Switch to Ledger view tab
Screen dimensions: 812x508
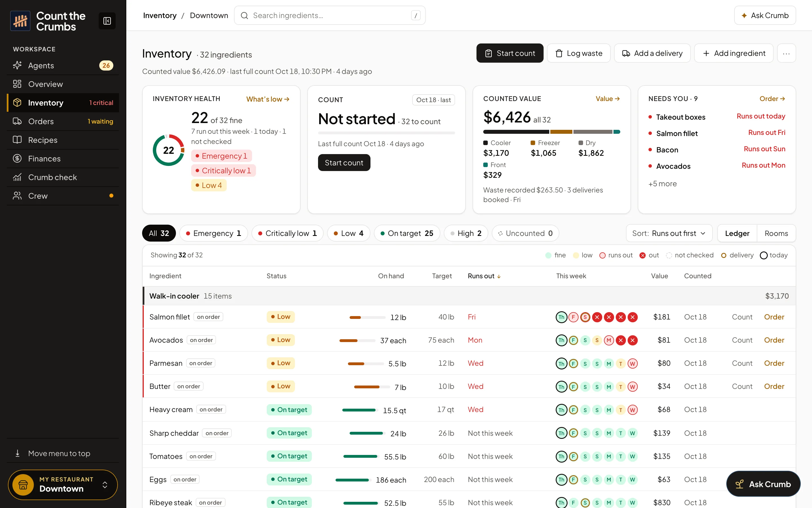737,233
